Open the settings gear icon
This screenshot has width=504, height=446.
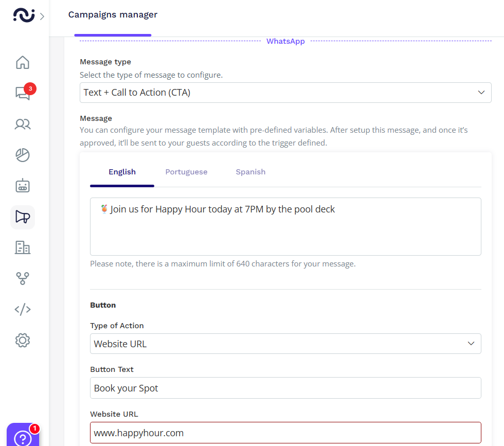click(x=23, y=340)
